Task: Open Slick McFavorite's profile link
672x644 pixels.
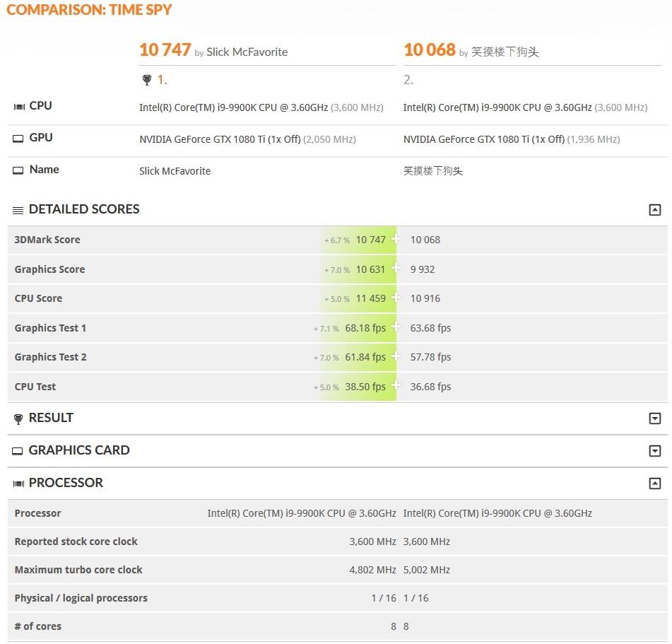Action: pos(247,52)
